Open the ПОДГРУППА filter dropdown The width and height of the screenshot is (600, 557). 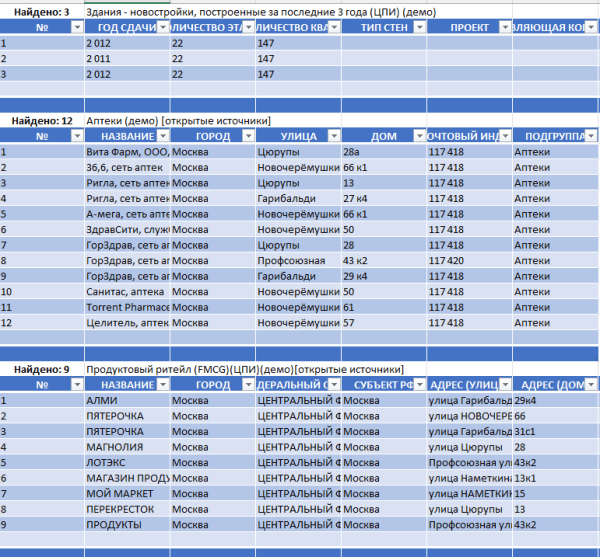tap(589, 136)
